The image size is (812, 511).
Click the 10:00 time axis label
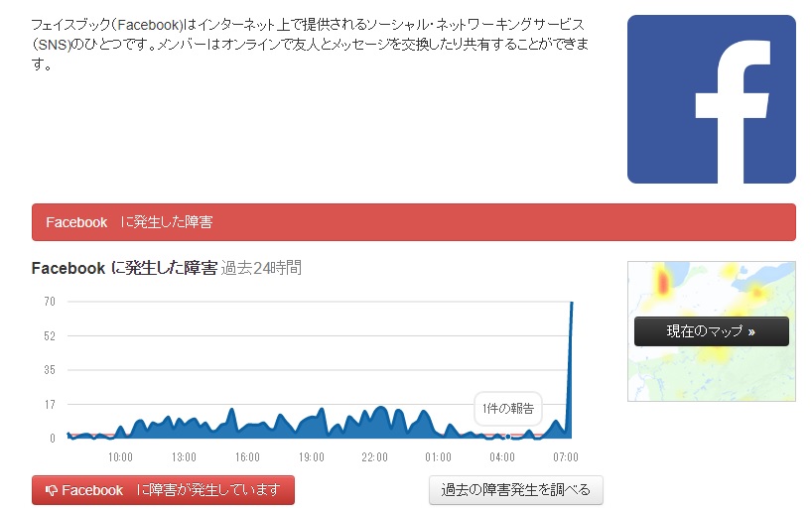click(x=120, y=457)
